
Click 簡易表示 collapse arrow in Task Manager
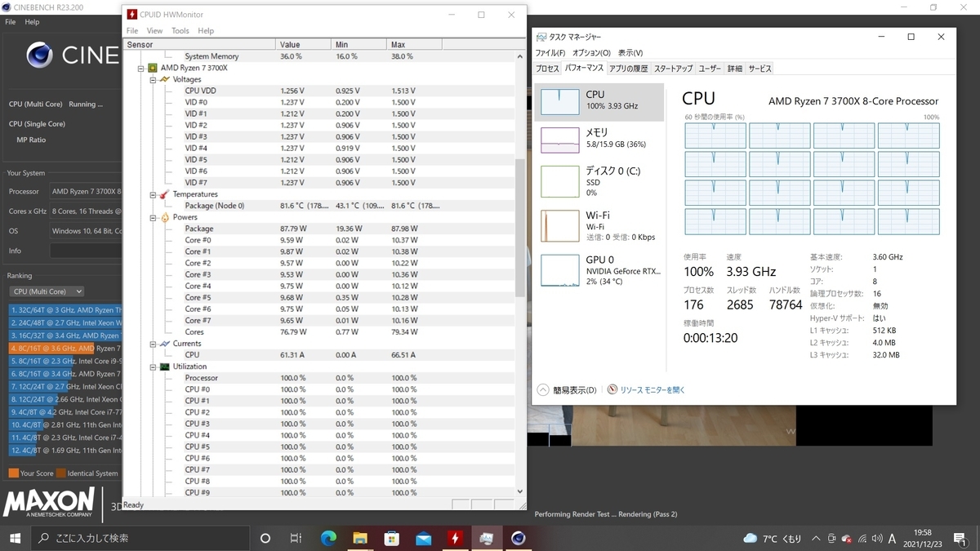(542, 390)
